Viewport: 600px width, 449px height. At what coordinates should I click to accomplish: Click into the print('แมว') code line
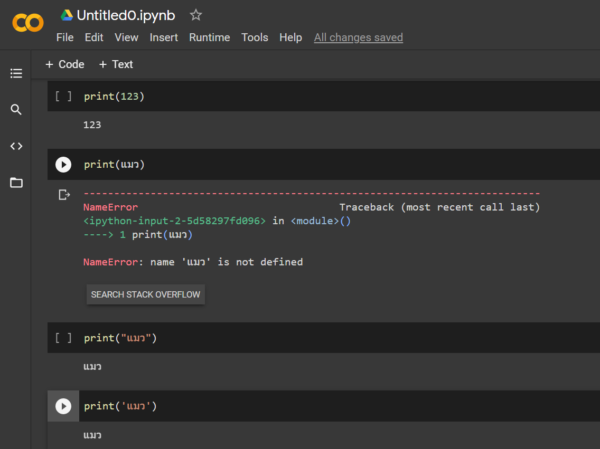120,406
